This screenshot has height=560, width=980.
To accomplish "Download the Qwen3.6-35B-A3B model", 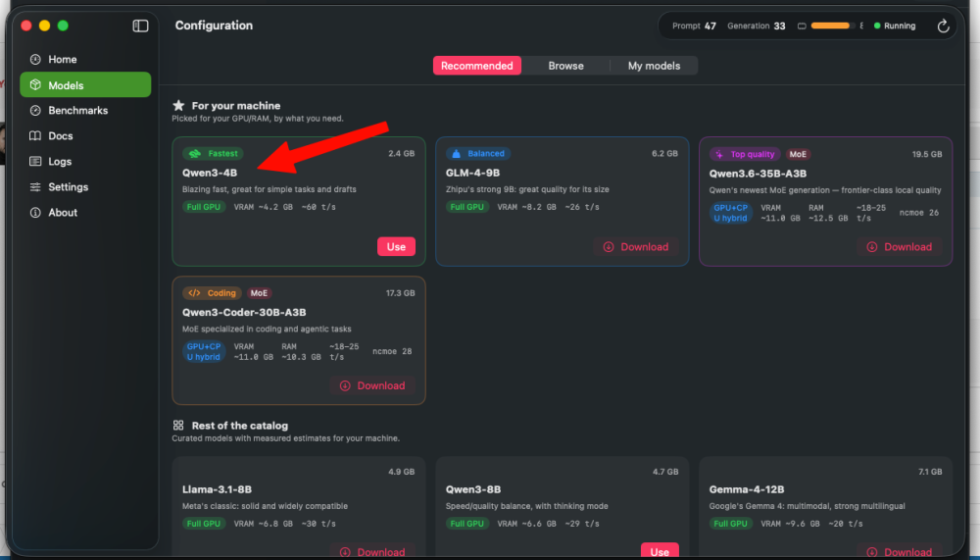I will [900, 247].
